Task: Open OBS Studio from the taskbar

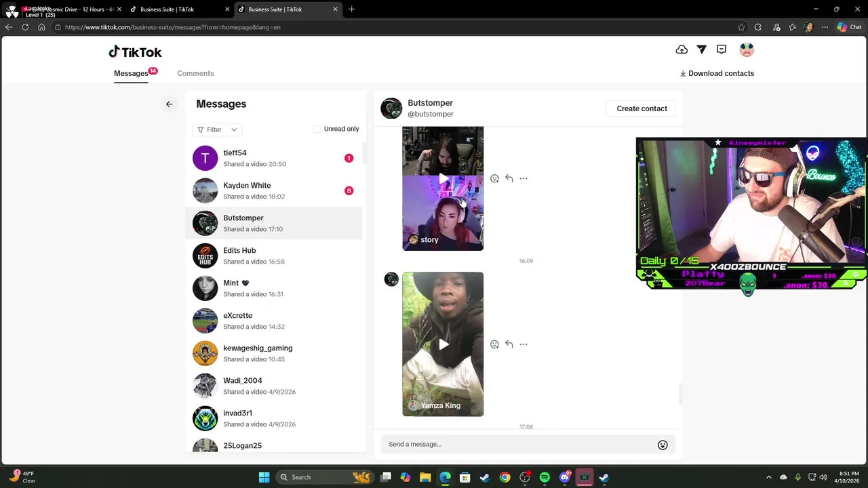Action: 525,477
